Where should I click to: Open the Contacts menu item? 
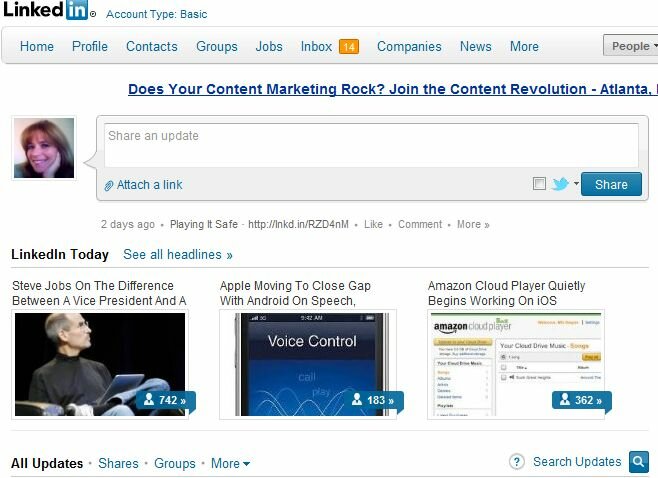[x=152, y=46]
